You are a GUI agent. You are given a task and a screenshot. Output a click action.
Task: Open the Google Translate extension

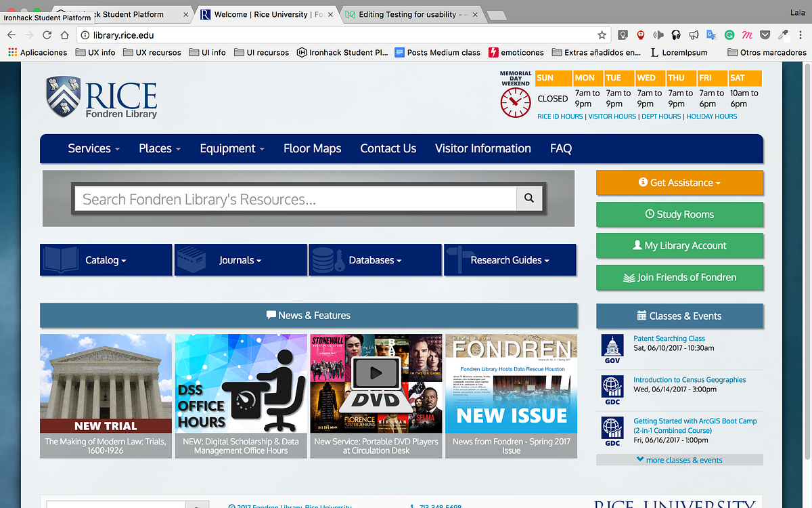click(711, 35)
